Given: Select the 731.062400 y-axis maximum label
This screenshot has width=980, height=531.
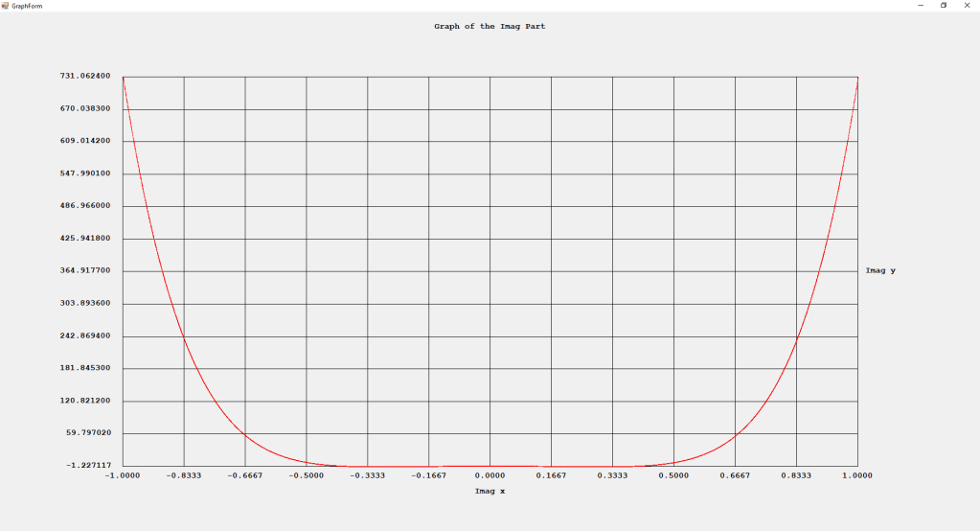Looking at the screenshot, I should [84, 76].
